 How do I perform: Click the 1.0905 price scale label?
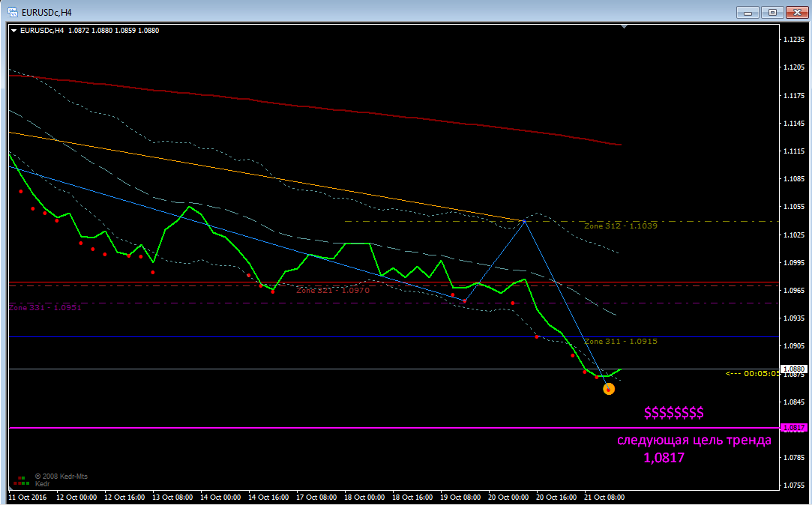pos(794,346)
